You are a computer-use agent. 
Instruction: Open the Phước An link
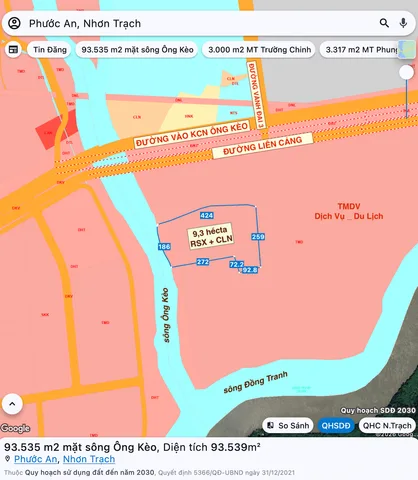35,459
